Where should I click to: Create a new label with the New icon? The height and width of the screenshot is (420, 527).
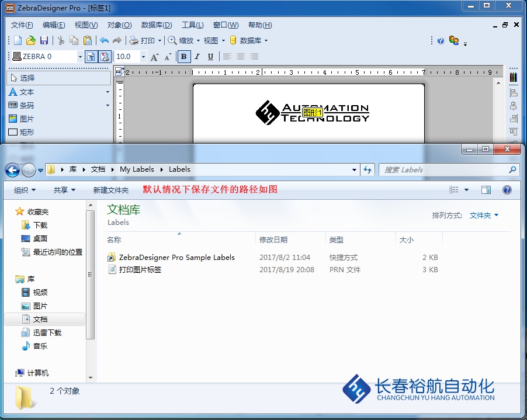coord(18,41)
